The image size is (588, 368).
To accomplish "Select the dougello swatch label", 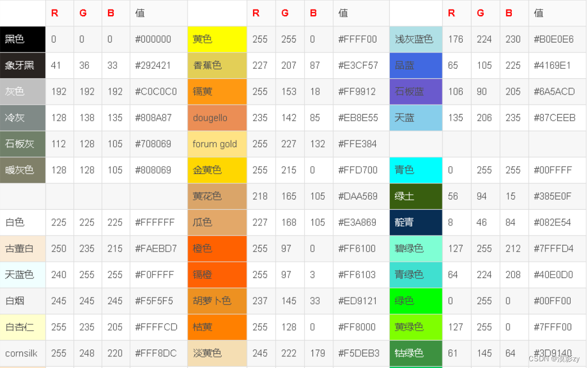I will point(217,117).
